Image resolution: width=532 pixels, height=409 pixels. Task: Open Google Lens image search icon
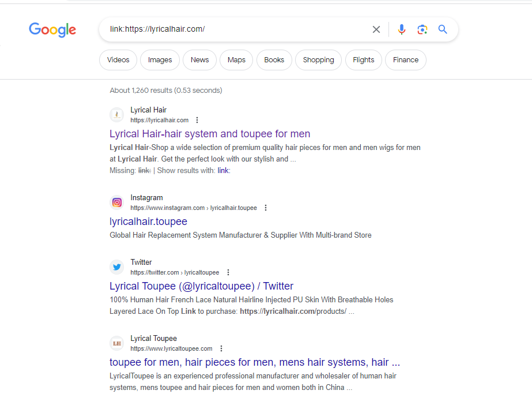422,29
